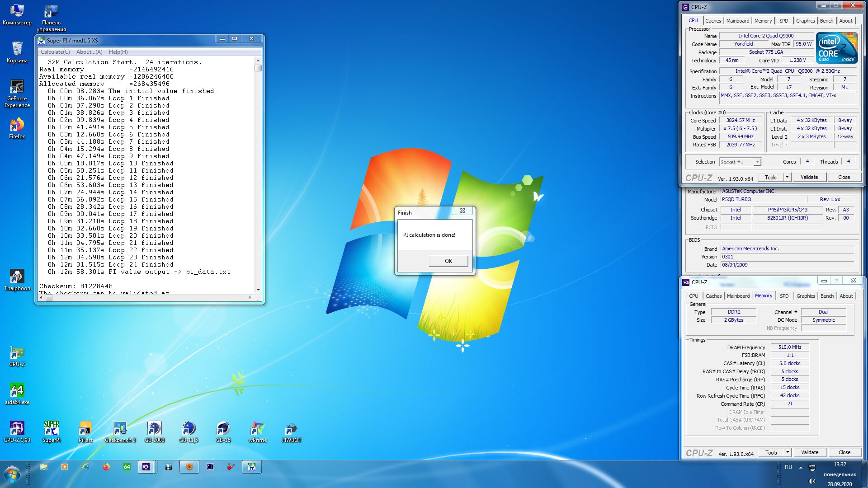Click Super PI vertical scrollbar down arrow
This screenshot has width=868, height=488.
coord(258,290)
